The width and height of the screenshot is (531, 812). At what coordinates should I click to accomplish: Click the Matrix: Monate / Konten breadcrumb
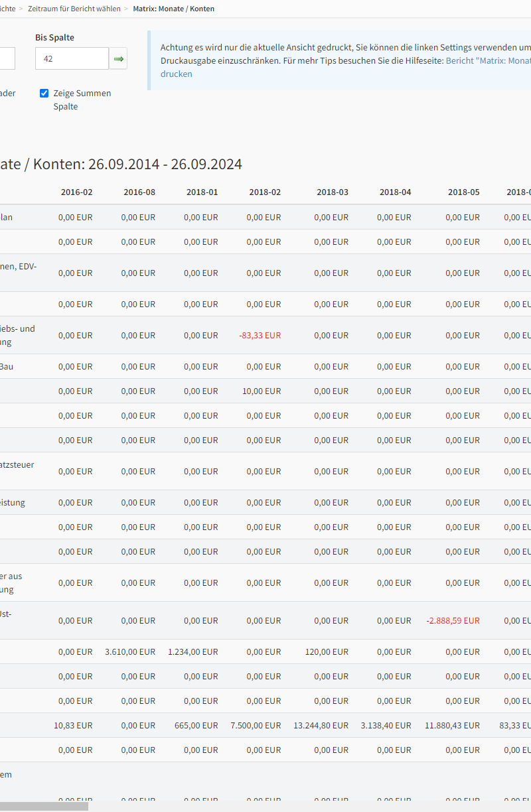click(x=173, y=9)
